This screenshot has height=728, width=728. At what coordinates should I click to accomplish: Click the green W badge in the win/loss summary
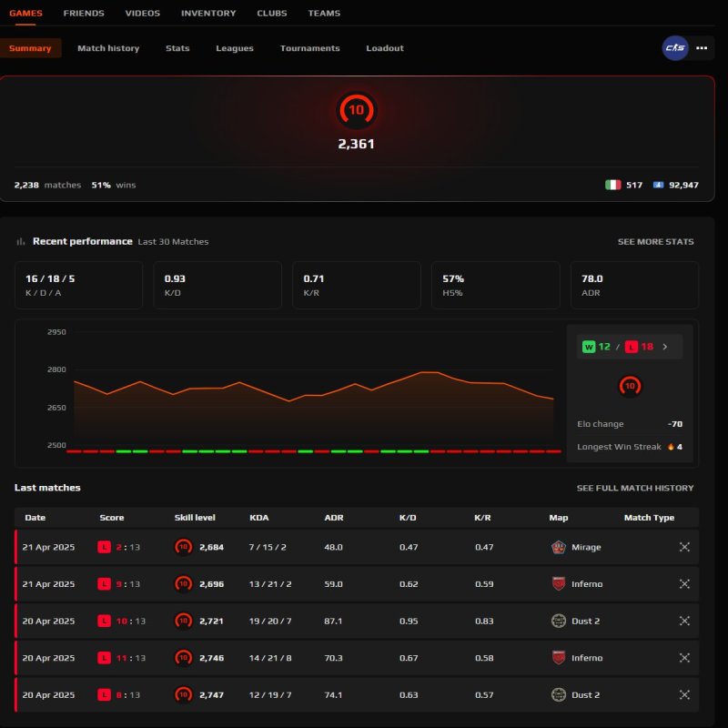(591, 346)
